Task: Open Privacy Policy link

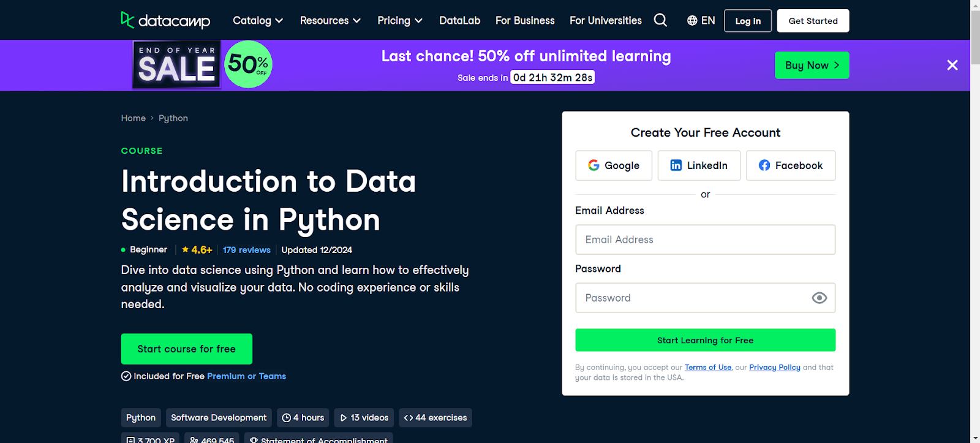Action: pyautogui.click(x=775, y=367)
